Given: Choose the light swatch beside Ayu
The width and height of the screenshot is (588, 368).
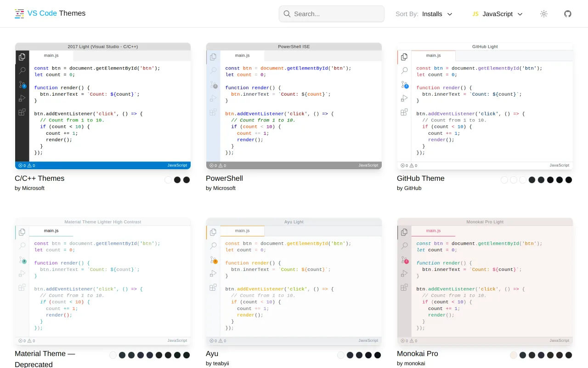Looking at the screenshot, I should coord(341,355).
